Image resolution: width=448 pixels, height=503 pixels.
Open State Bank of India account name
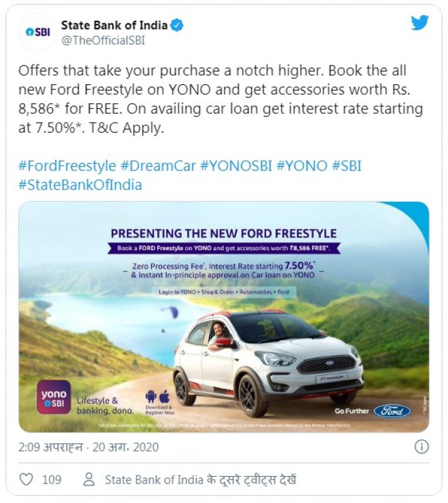coord(115,25)
